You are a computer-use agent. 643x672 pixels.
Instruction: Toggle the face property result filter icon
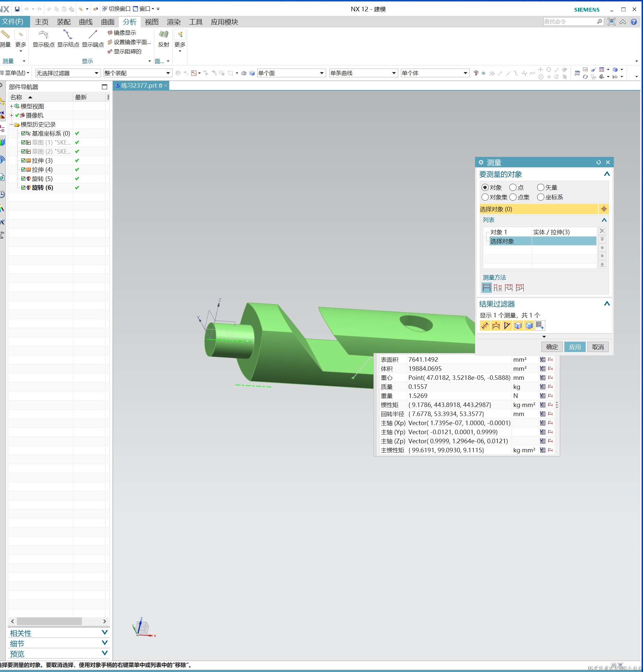[518, 325]
